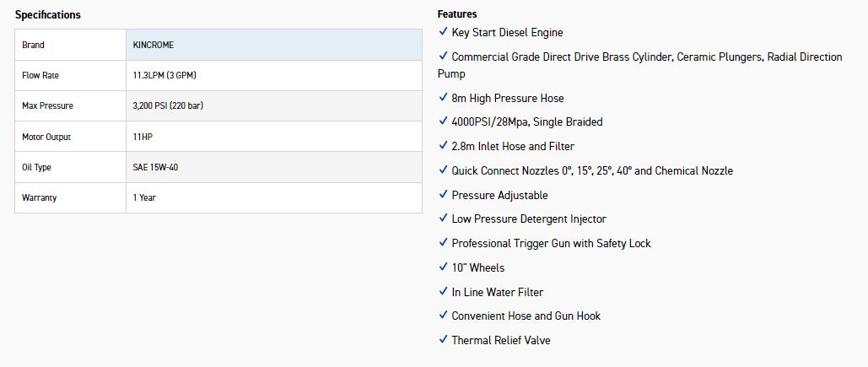
Task: Click the checkmark beside 2.8m Inlet Hose and Filter
Action: click(443, 146)
